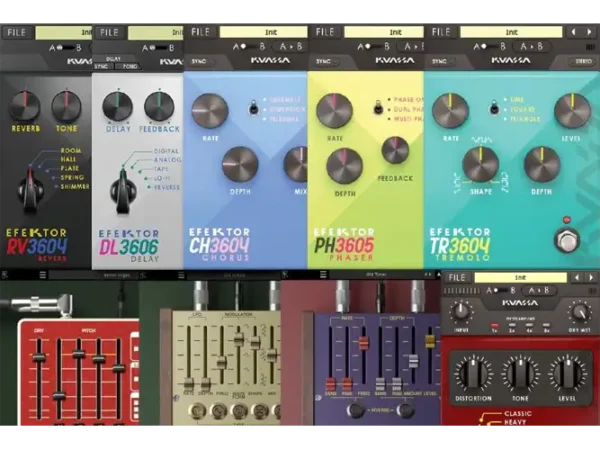Open the Init preset list in DL3606 Delay
The image size is (600, 450).
coord(156,33)
